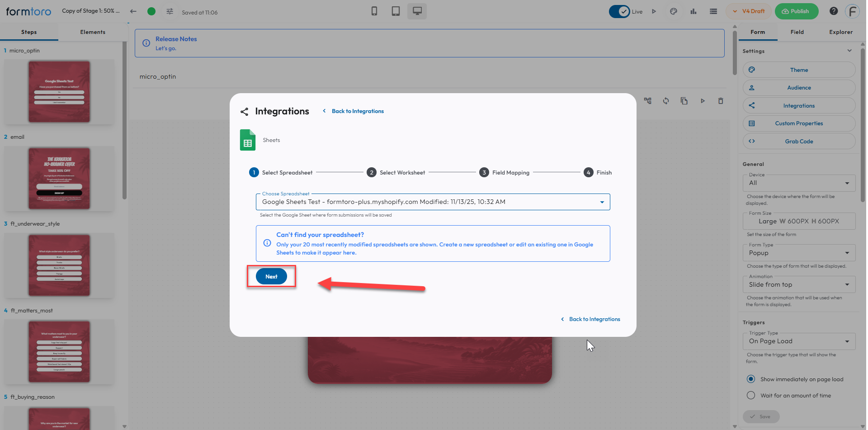
Task: Open the list view icon in top bar
Action: 713,11
